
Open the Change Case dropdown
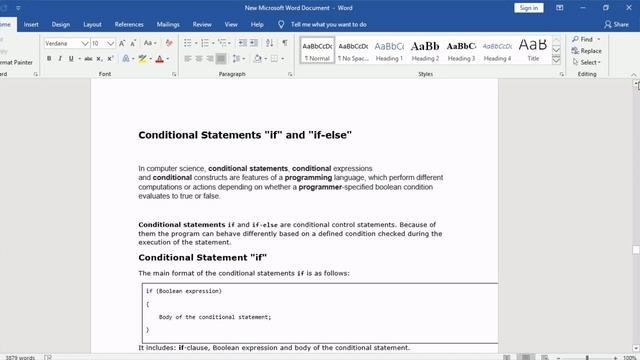pos(150,43)
